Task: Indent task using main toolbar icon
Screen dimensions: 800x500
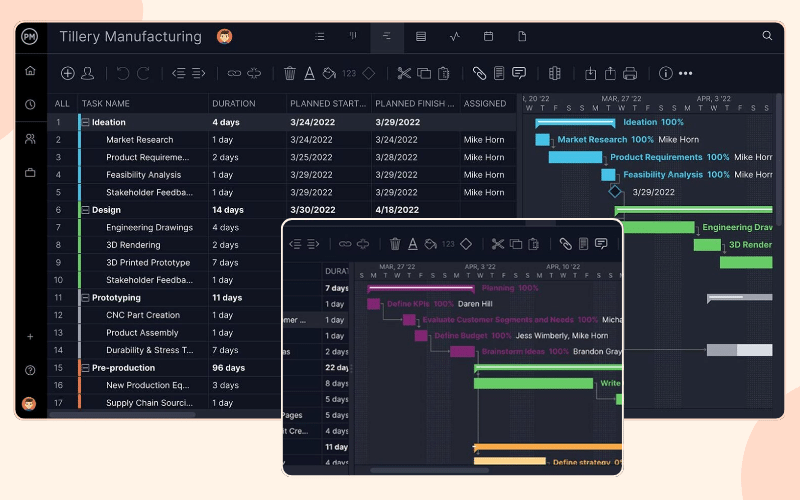Action: (198, 73)
